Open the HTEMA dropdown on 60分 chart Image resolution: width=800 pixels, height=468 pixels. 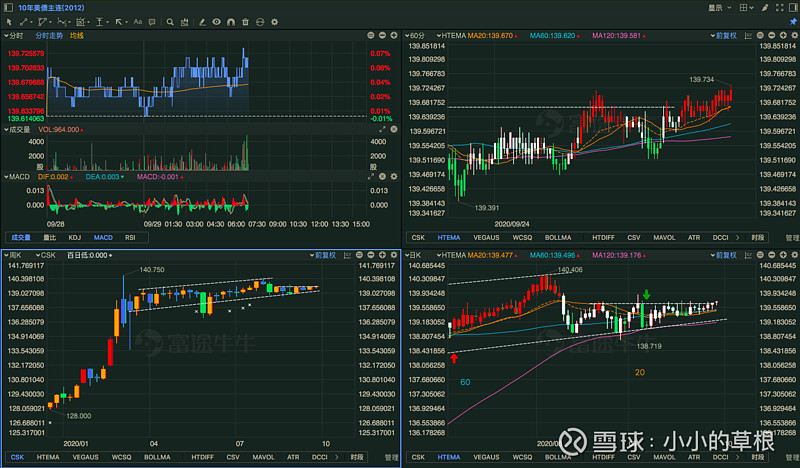coord(451,36)
